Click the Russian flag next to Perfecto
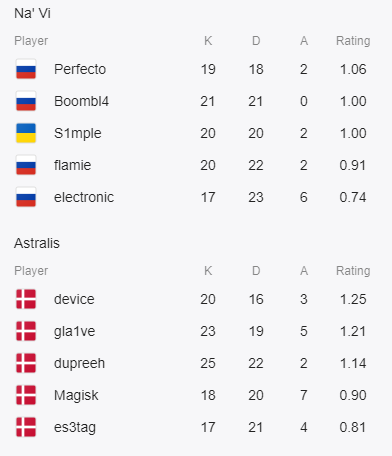Screen dimensions: 392x456 (26, 69)
